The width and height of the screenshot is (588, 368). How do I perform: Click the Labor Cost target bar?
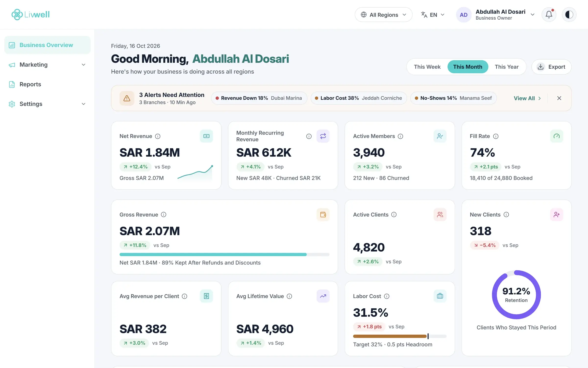[x=400, y=336]
